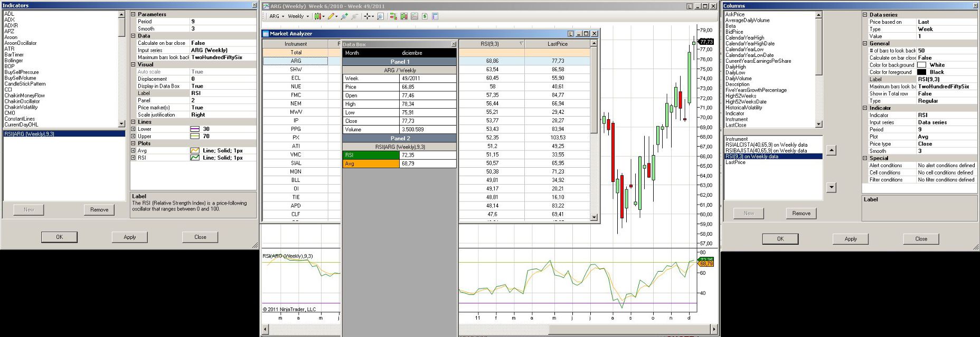Click the ARG chart window title icon

[x=266, y=6]
